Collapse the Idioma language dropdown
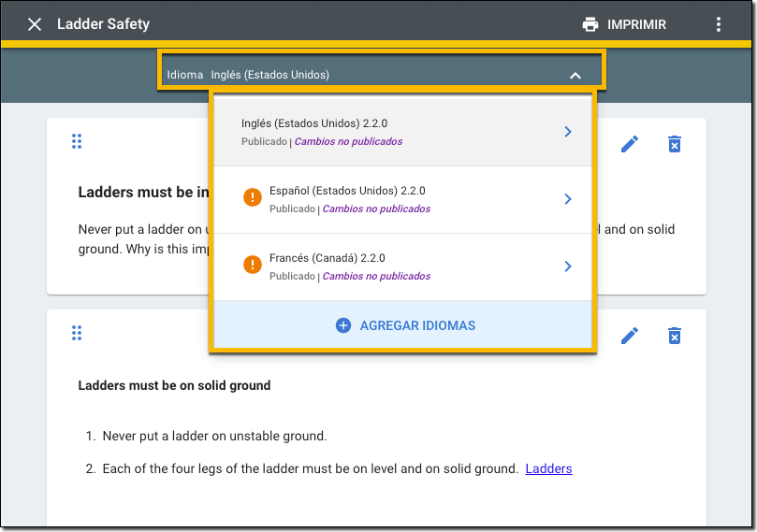 [575, 75]
